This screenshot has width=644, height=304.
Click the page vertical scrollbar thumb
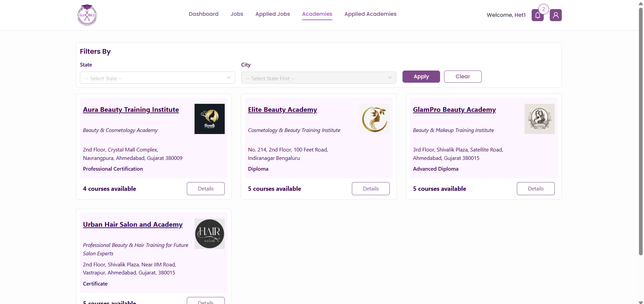641,131
